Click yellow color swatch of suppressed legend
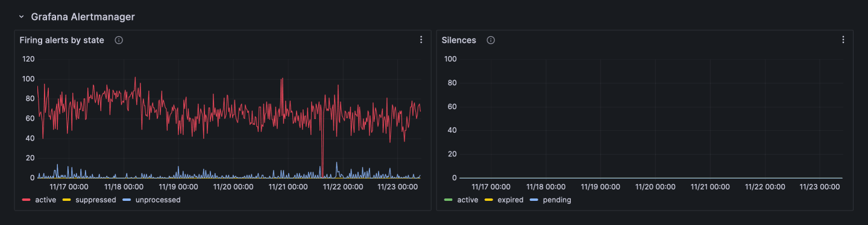The height and width of the screenshot is (225, 868). 66,200
